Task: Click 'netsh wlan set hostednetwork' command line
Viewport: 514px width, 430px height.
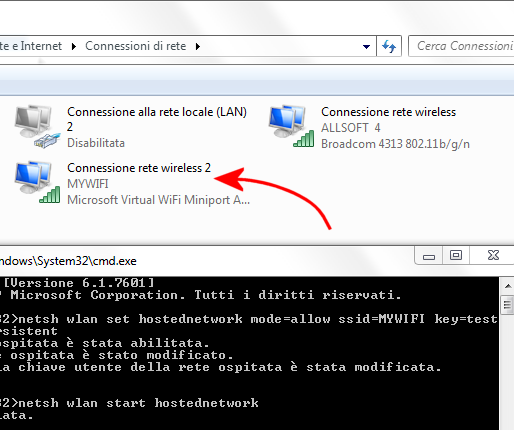Action: pyautogui.click(x=249, y=319)
